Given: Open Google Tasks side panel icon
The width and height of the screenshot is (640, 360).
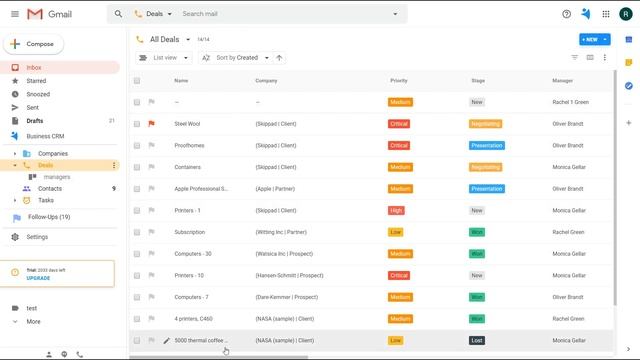Looking at the screenshot, I should 629,86.
